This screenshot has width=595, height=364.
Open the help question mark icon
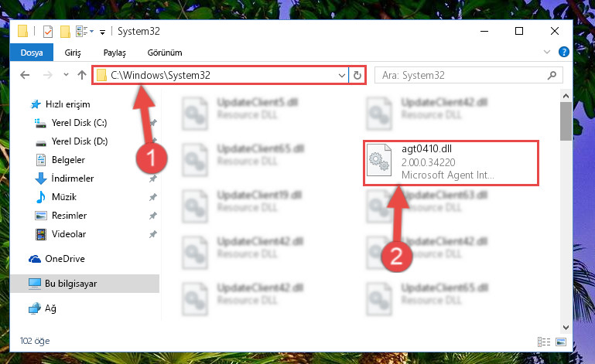564,52
